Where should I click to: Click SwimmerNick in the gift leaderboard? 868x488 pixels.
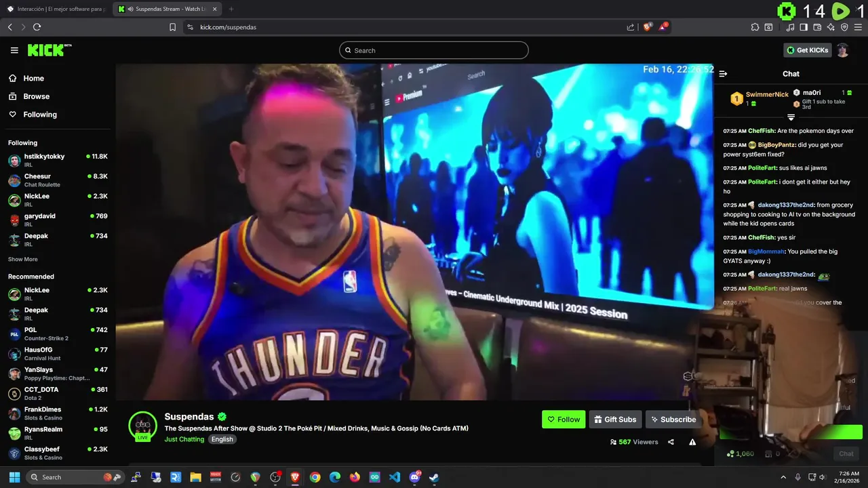[x=767, y=94]
